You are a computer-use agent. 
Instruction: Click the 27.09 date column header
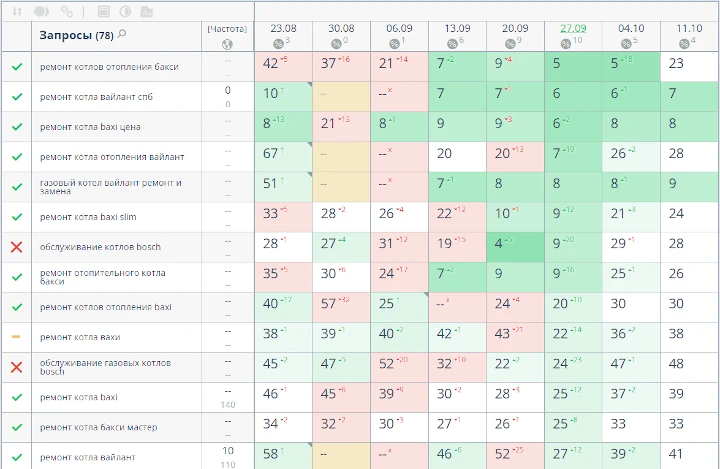pyautogui.click(x=573, y=29)
